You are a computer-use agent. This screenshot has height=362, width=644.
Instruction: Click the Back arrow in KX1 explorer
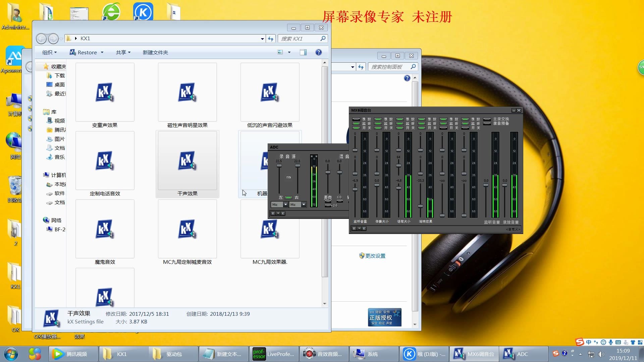(41, 39)
